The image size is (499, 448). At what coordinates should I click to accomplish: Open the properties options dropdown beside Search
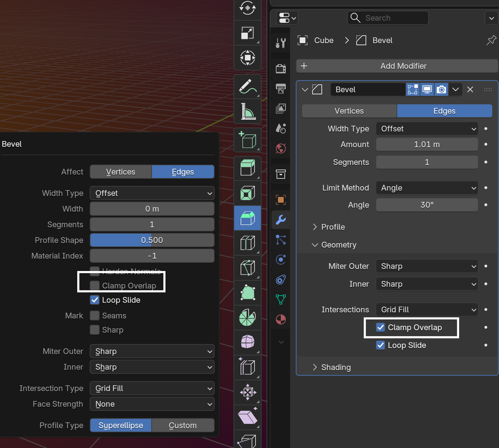point(491,18)
